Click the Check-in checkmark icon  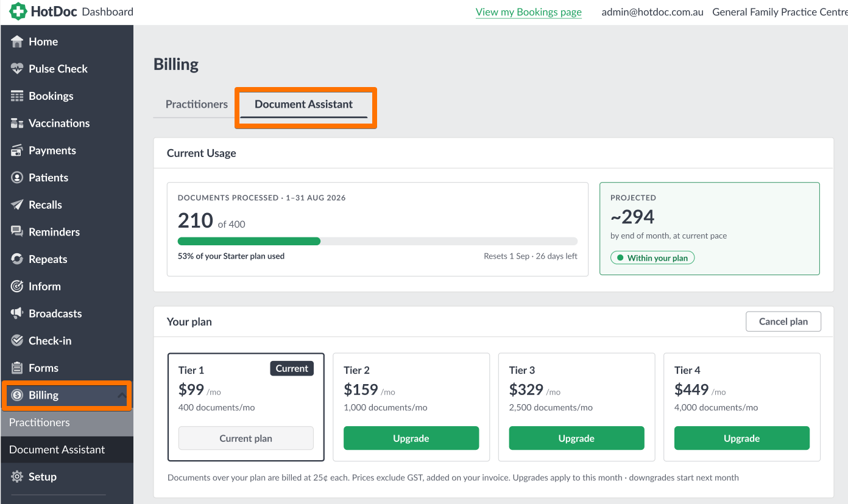[17, 341]
